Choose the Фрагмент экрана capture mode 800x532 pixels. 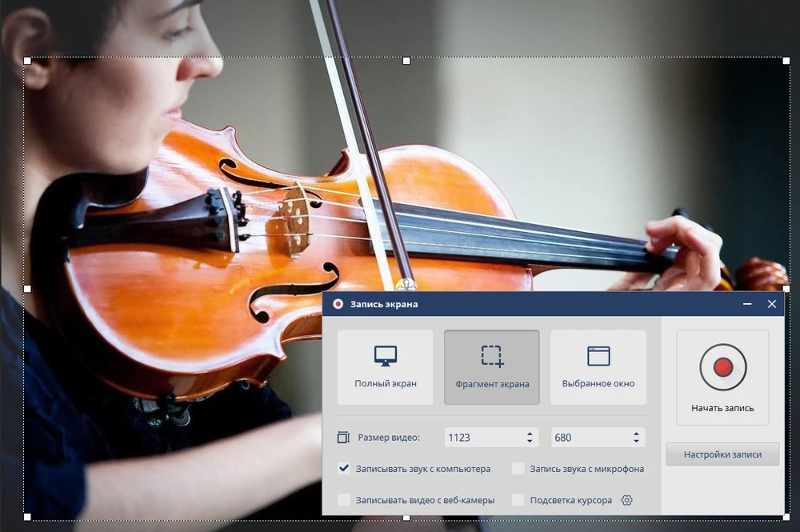(491, 367)
